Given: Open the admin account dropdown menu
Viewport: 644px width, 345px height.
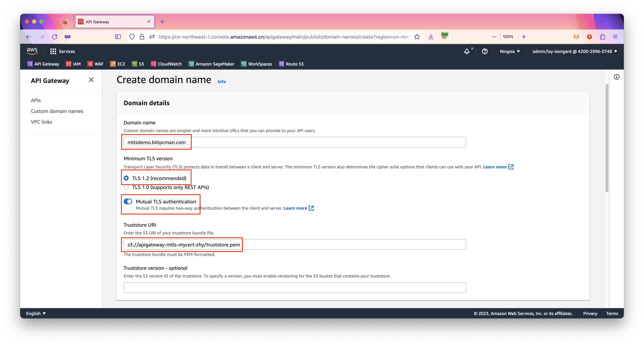Looking at the screenshot, I should [574, 52].
